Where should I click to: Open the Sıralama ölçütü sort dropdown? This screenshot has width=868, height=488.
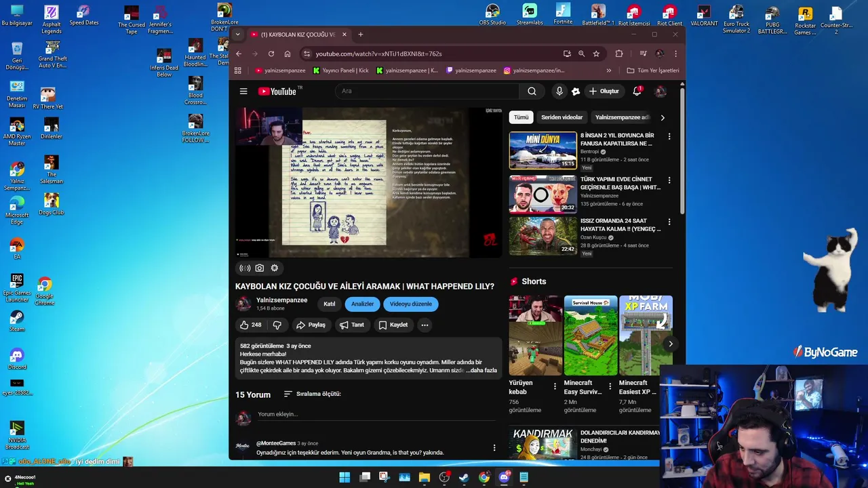pos(312,394)
